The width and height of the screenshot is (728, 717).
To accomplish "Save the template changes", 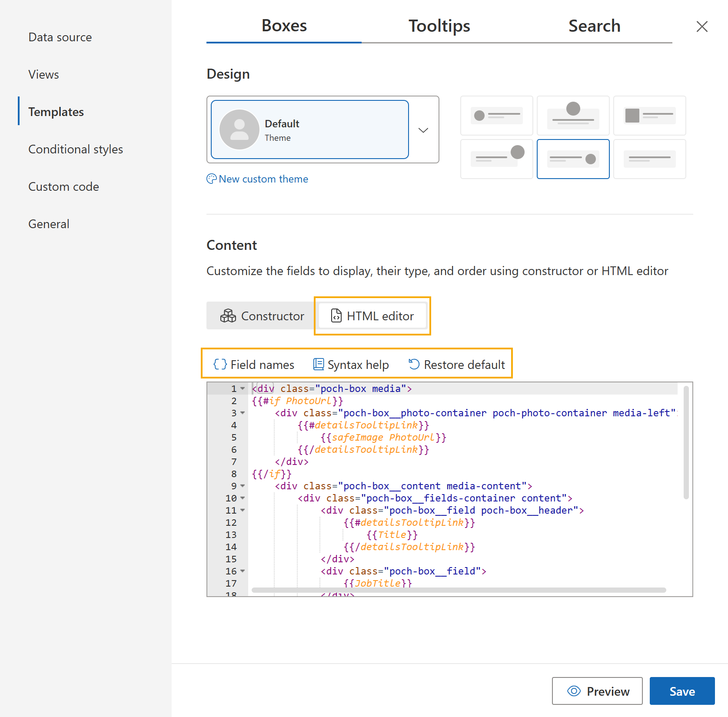I will 682,691.
